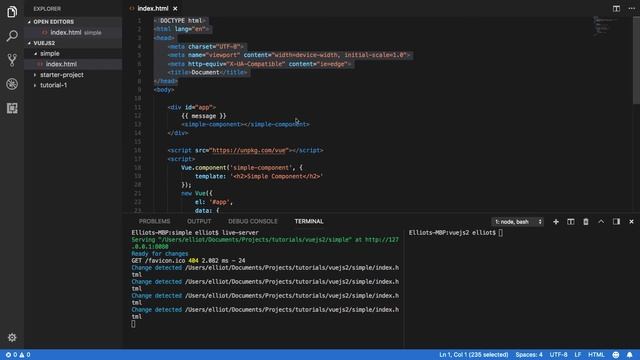Click the div id="app" line
The width and height of the screenshot is (640, 360).
[x=191, y=107]
